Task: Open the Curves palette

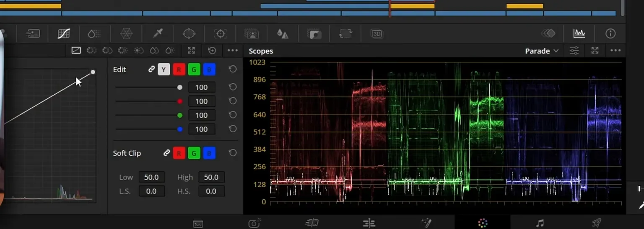Action: (64, 33)
